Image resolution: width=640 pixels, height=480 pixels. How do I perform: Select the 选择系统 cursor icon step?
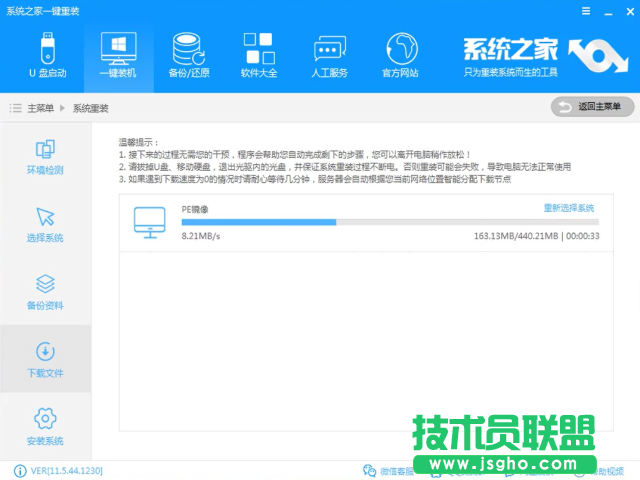(45, 224)
